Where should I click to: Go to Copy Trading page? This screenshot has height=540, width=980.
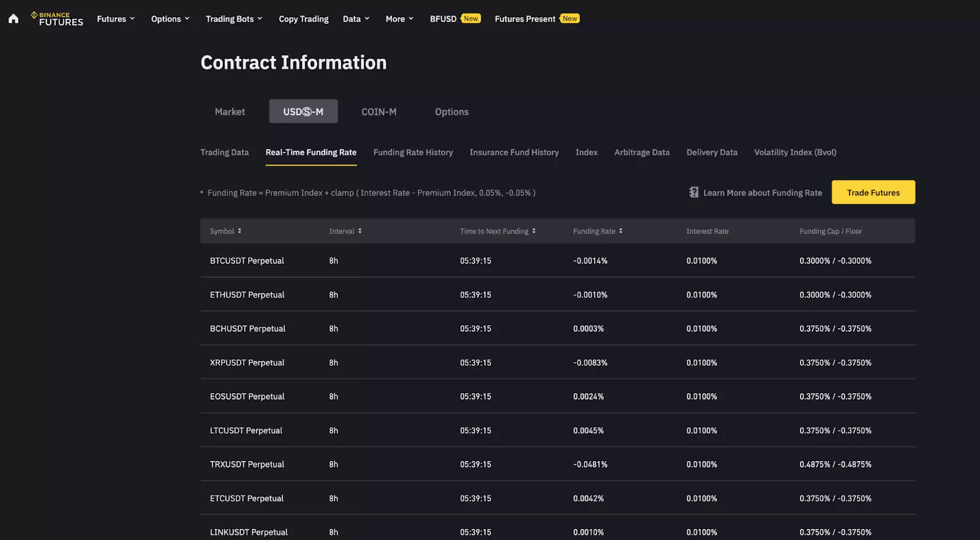(303, 19)
